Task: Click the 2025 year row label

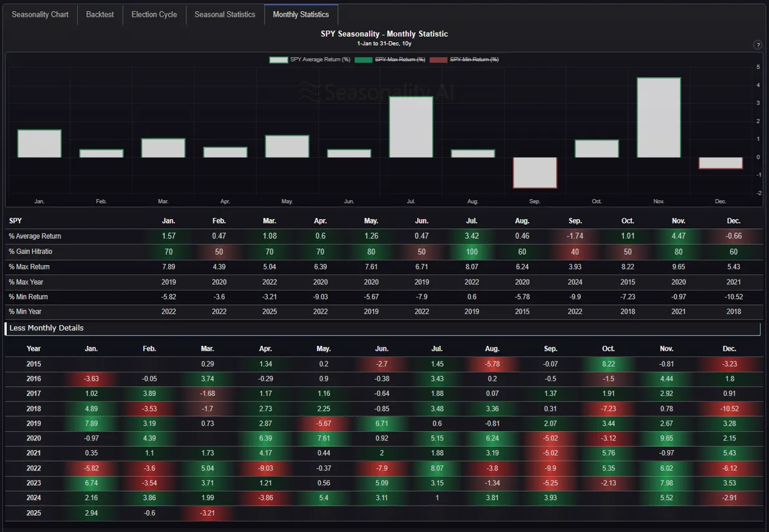Action: [x=34, y=513]
